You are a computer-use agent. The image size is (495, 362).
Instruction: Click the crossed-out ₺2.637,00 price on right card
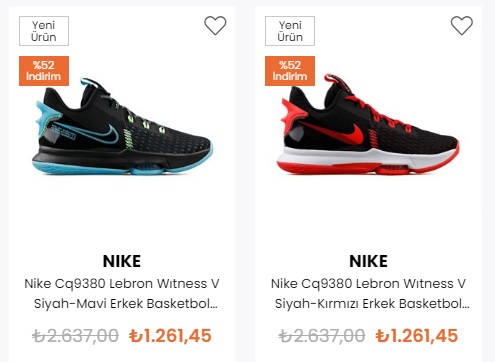[322, 336]
